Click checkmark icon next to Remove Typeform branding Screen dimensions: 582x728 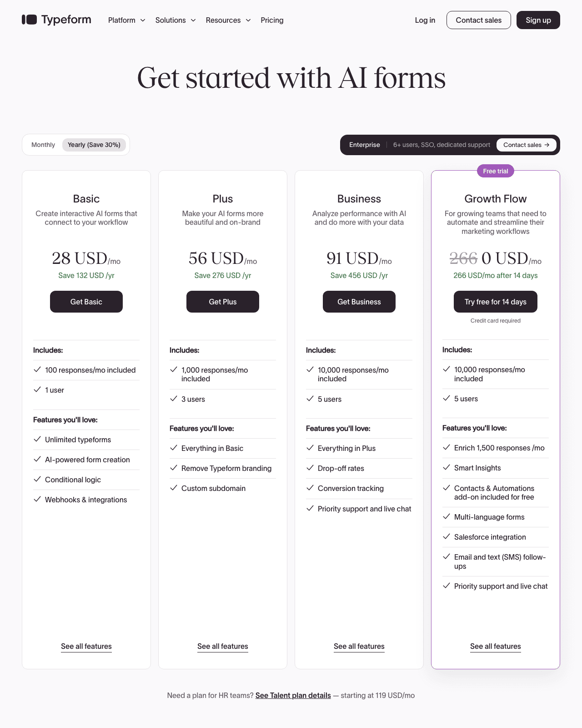point(174,468)
